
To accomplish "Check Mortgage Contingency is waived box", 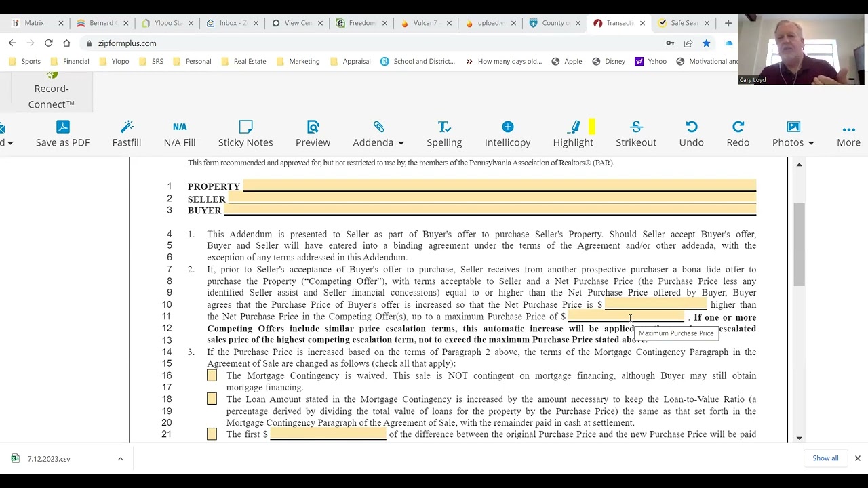I will point(212,375).
